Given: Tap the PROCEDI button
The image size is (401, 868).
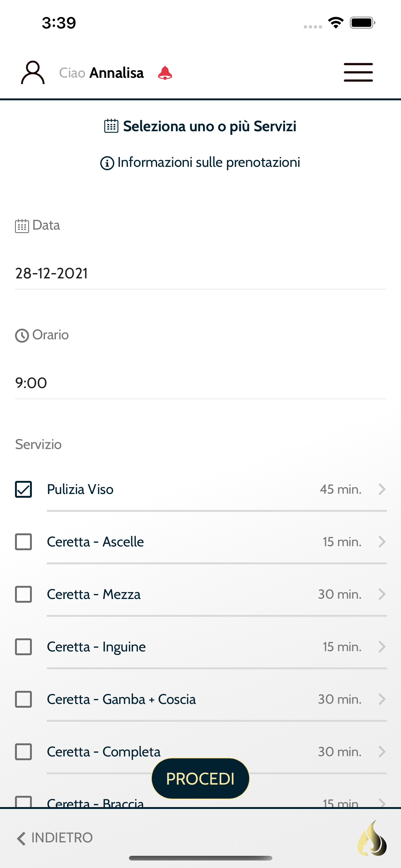Looking at the screenshot, I should [x=200, y=779].
